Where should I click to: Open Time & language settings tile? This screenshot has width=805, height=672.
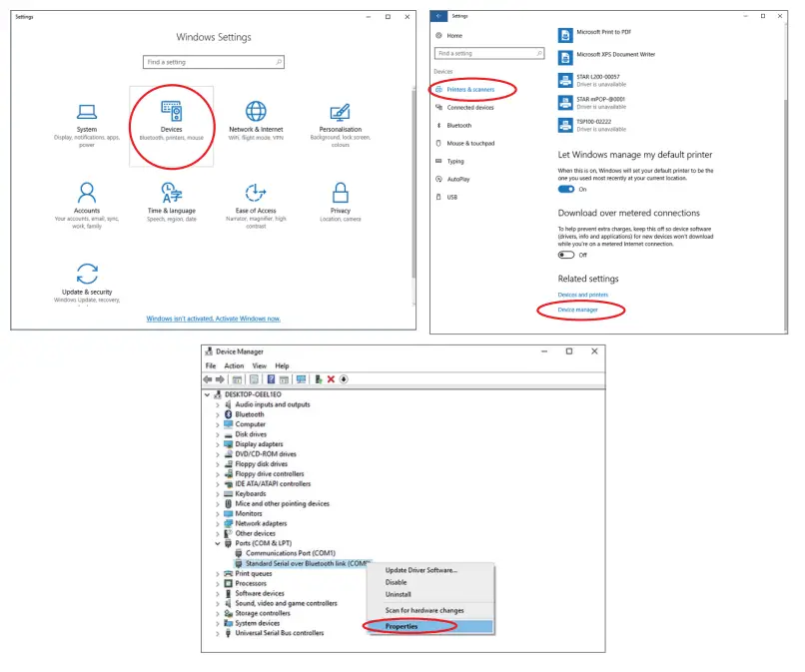tap(172, 203)
